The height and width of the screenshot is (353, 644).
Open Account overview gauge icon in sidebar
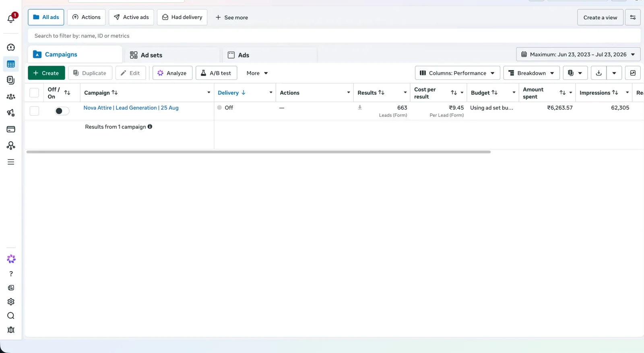[11, 48]
